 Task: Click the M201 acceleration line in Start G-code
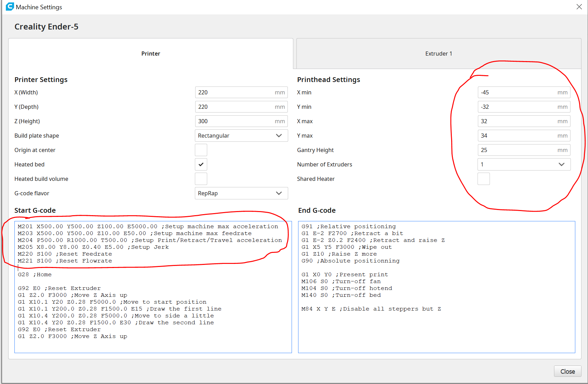148,226
